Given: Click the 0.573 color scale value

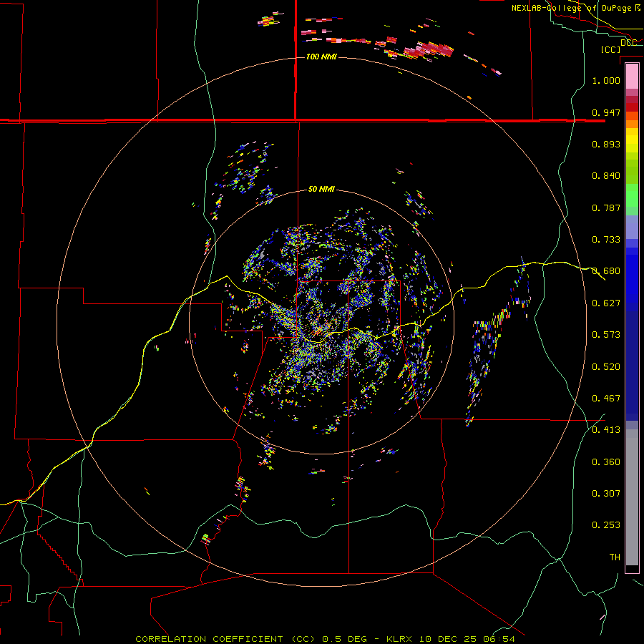Looking at the screenshot, I should (x=606, y=335).
